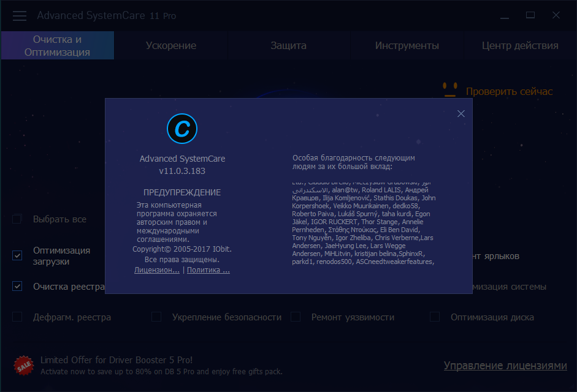Click 'Проверить сейчас' update link
Image resolution: width=577 pixels, height=392 pixels.
coord(510,91)
